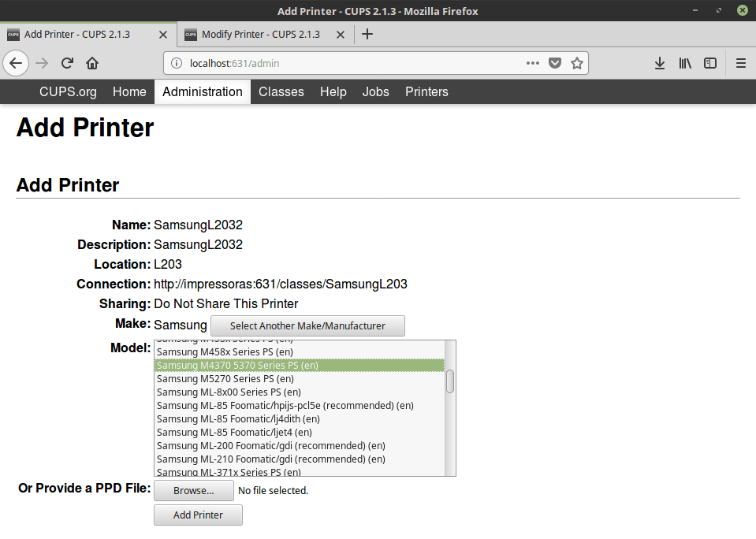
Task: Select Samsung ML-8x00 Series PS model
Action: click(299, 392)
